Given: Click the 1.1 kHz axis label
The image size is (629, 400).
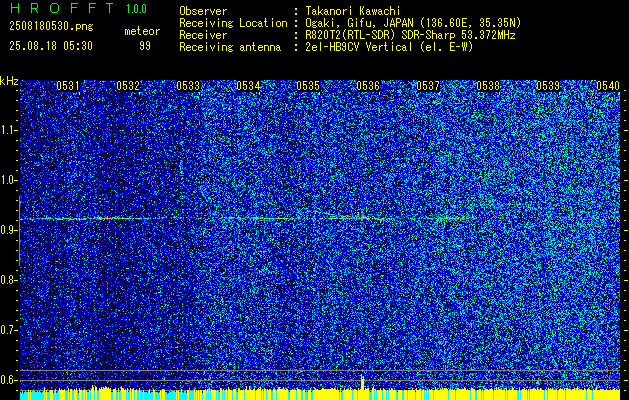Looking at the screenshot, I should tap(8, 130).
